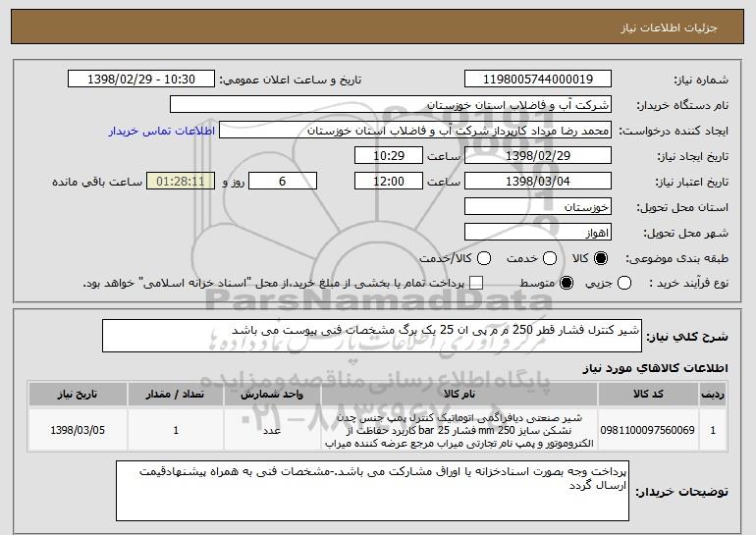Click the general need description text box
This screenshot has width=756, height=535.
point(372,336)
